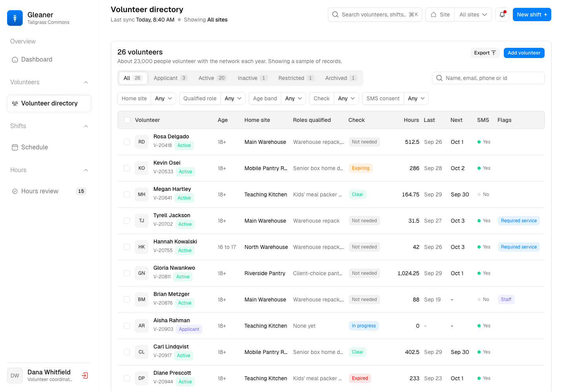Switch to the Applicant tab

(x=170, y=78)
